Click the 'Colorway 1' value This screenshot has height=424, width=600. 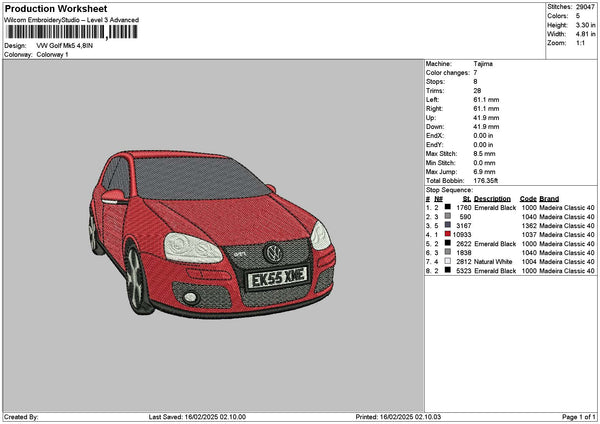pyautogui.click(x=52, y=55)
